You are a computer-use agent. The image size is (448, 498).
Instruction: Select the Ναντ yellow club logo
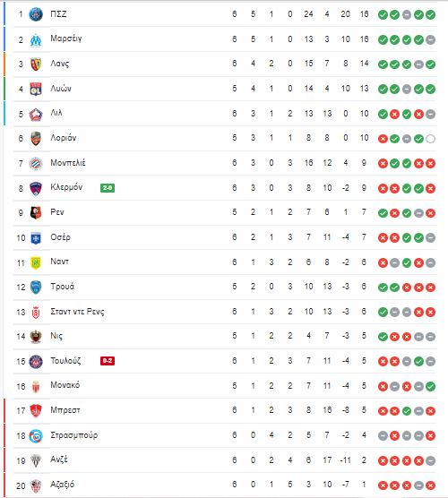[x=36, y=262]
